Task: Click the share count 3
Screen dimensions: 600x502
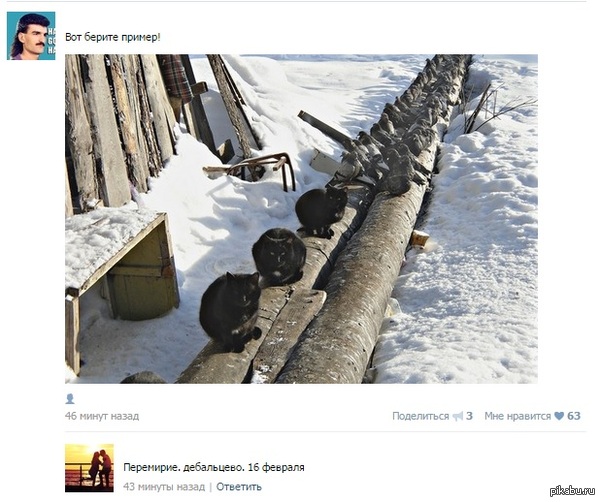Action: [469, 416]
